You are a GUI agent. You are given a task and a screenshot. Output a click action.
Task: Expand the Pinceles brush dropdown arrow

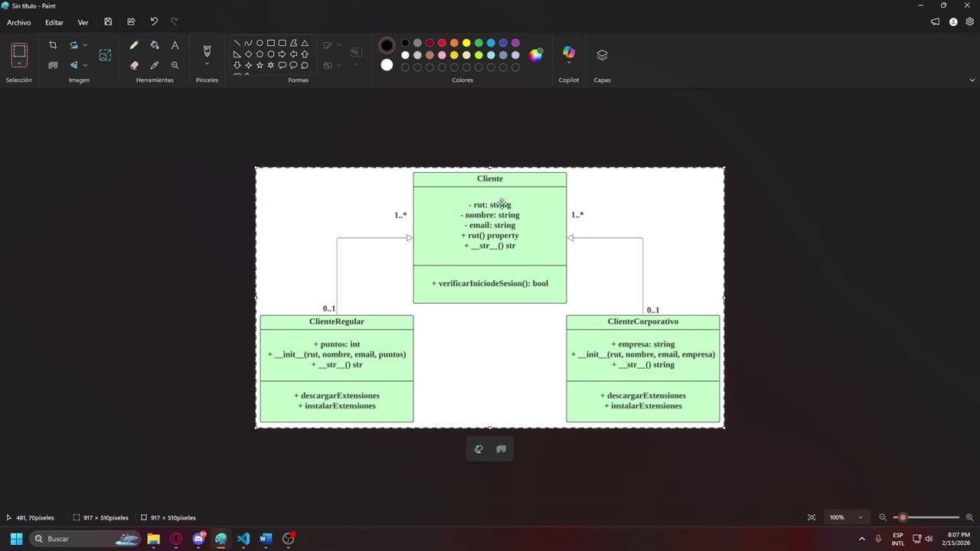pyautogui.click(x=207, y=64)
